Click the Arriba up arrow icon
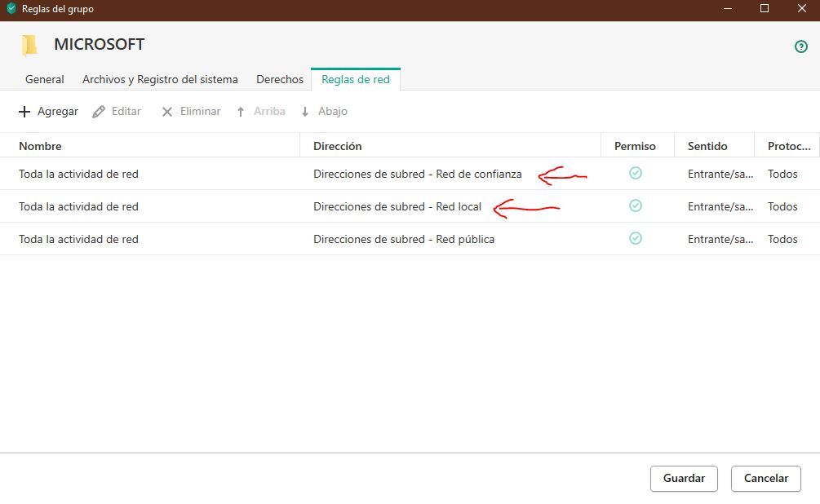The width and height of the screenshot is (820, 504). pyautogui.click(x=241, y=112)
